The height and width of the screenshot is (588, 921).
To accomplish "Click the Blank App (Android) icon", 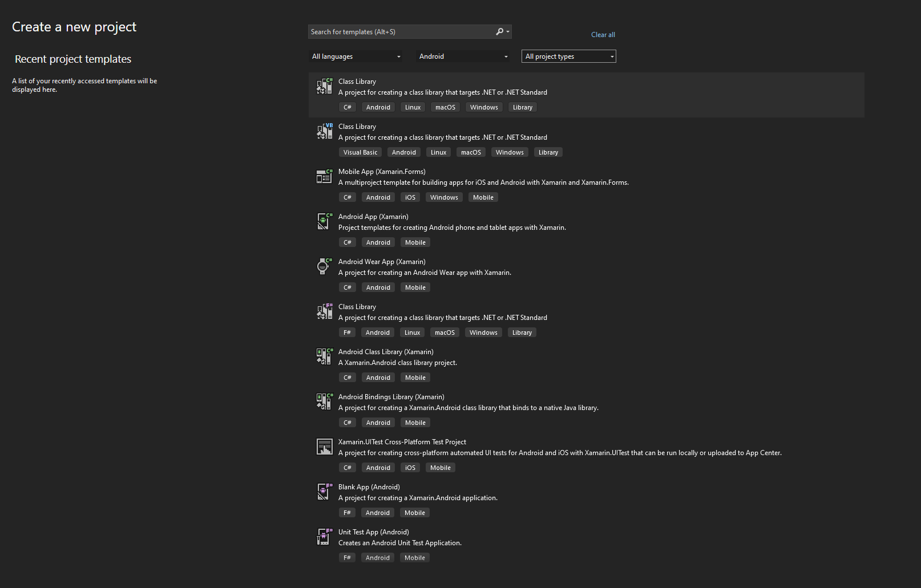I will point(325,492).
